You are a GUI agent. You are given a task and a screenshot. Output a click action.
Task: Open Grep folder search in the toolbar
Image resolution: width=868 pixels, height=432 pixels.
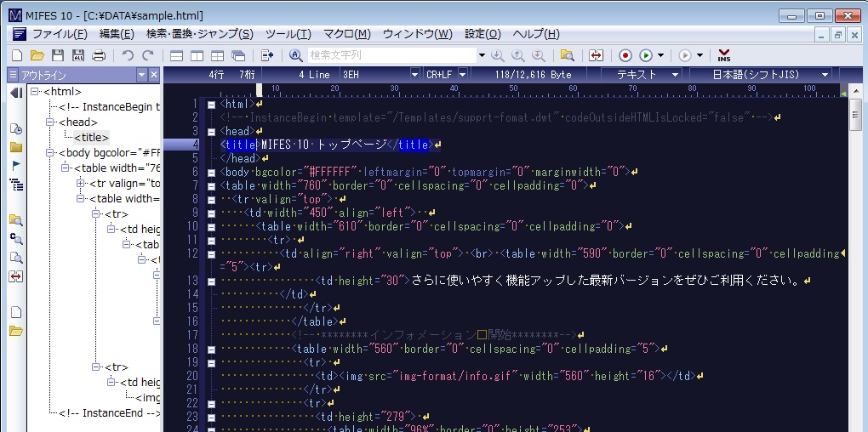567,55
